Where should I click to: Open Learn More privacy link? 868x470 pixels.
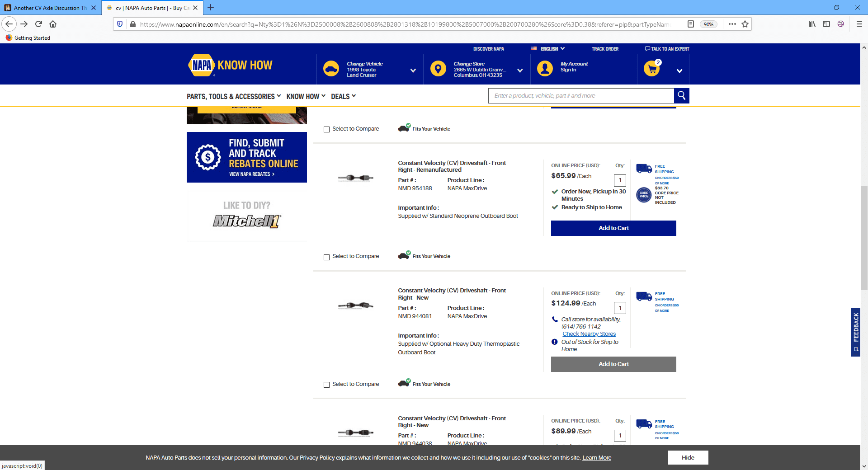click(597, 458)
